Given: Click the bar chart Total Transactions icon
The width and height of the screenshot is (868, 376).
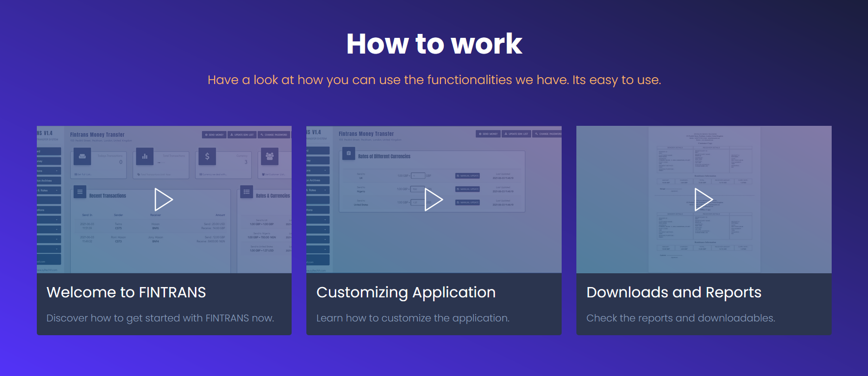Looking at the screenshot, I should (145, 157).
